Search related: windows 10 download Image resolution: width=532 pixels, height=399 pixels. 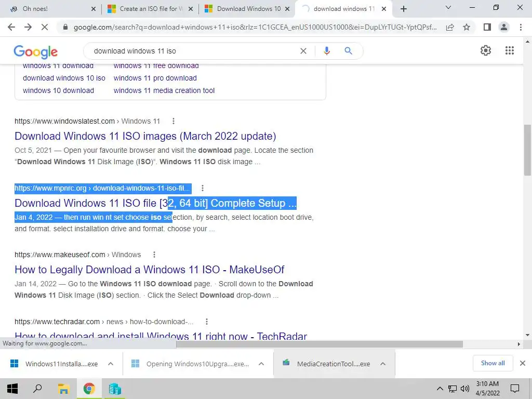[58, 90]
